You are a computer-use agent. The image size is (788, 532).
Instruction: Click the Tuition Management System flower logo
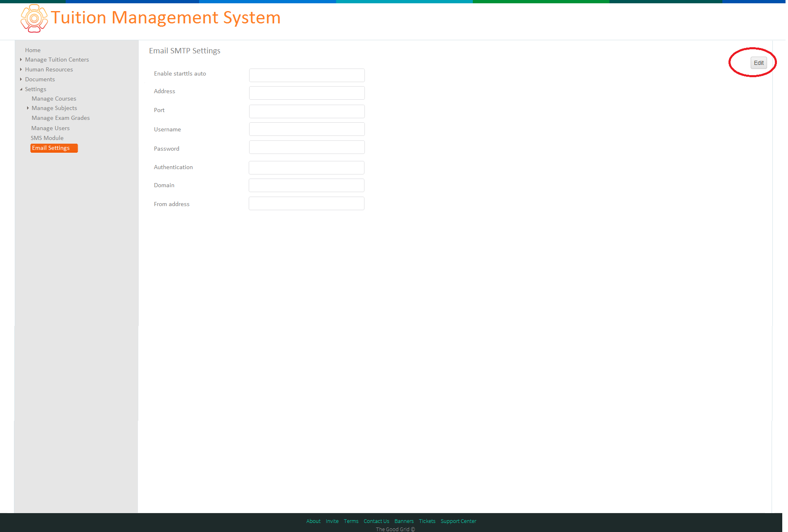pos(34,18)
